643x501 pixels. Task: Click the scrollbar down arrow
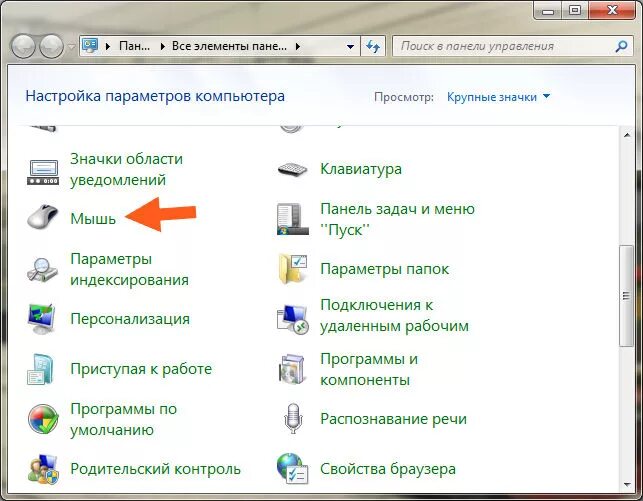pyautogui.click(x=627, y=484)
